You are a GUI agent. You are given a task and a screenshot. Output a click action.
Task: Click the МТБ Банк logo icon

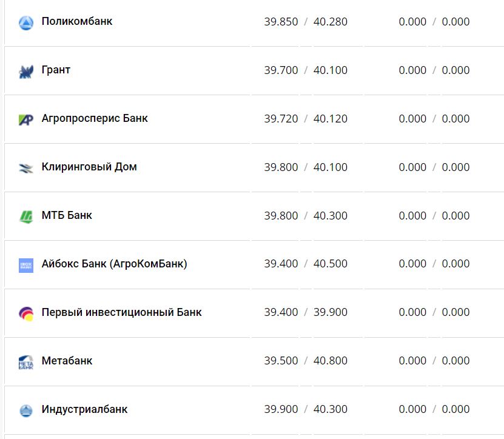click(26, 216)
